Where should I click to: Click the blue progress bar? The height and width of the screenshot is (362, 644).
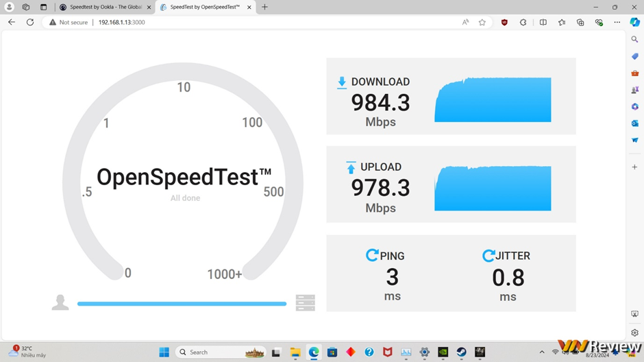(x=182, y=304)
